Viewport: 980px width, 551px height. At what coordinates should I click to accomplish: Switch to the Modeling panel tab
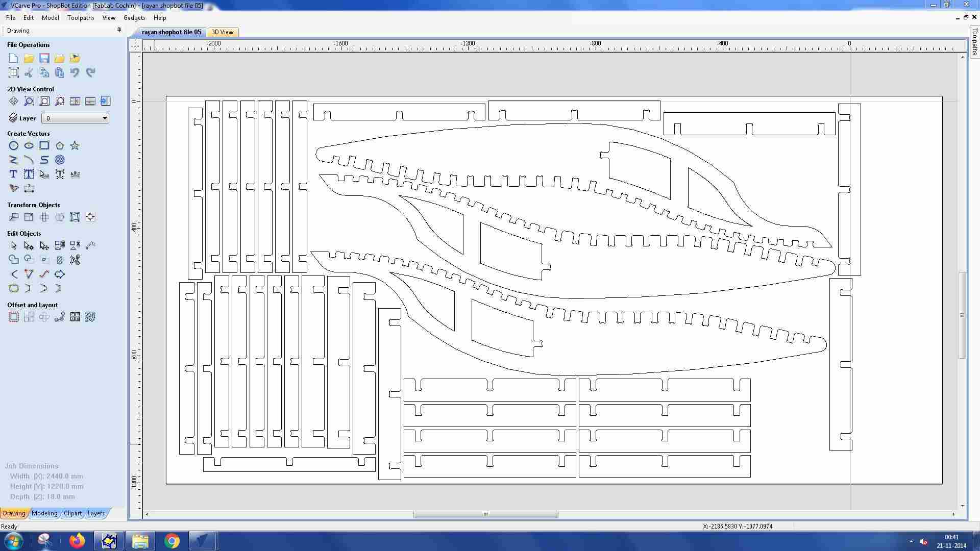[44, 513]
